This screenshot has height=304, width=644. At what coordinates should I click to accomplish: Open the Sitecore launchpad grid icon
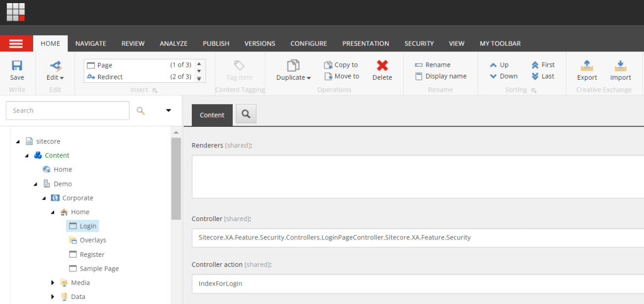(x=16, y=12)
